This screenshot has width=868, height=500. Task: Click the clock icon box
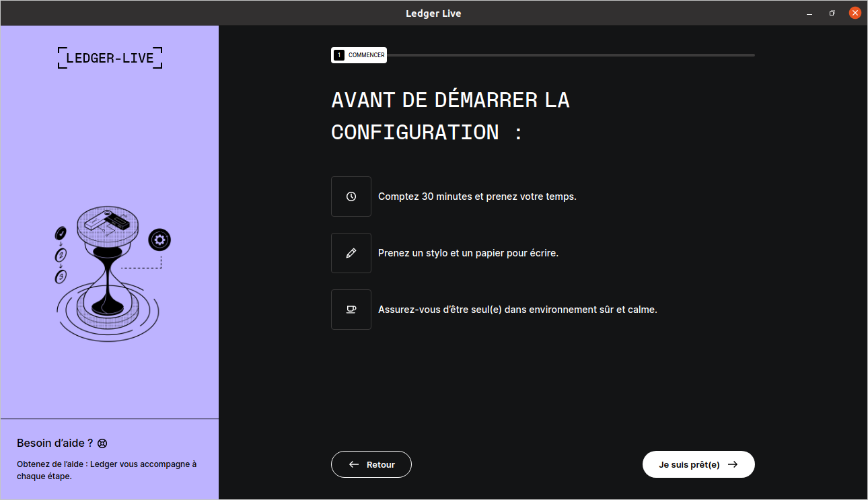click(351, 197)
